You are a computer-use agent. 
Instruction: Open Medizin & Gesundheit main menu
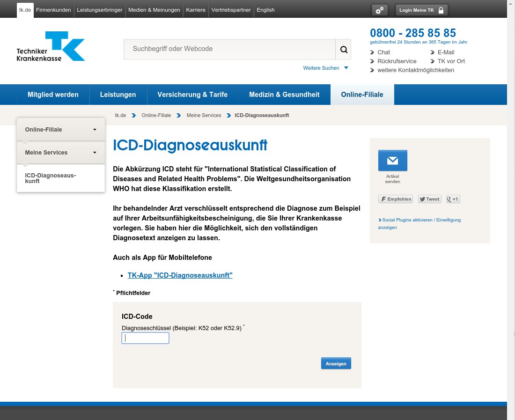tap(284, 95)
